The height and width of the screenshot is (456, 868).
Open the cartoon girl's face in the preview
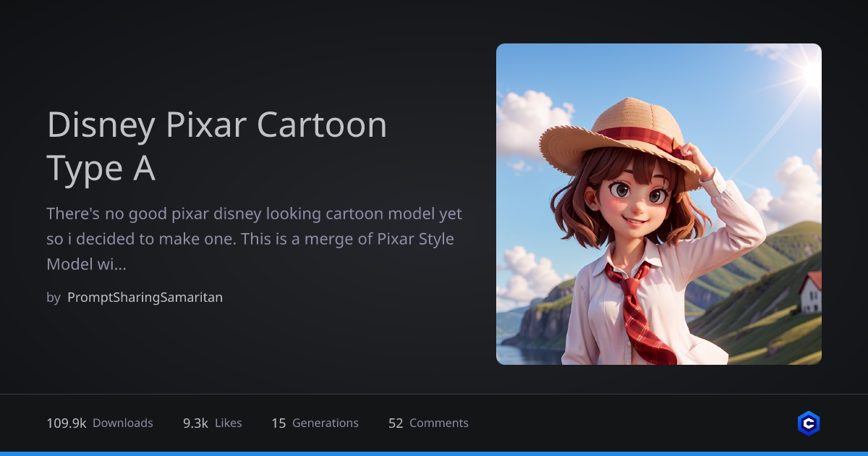pyautogui.click(x=628, y=195)
